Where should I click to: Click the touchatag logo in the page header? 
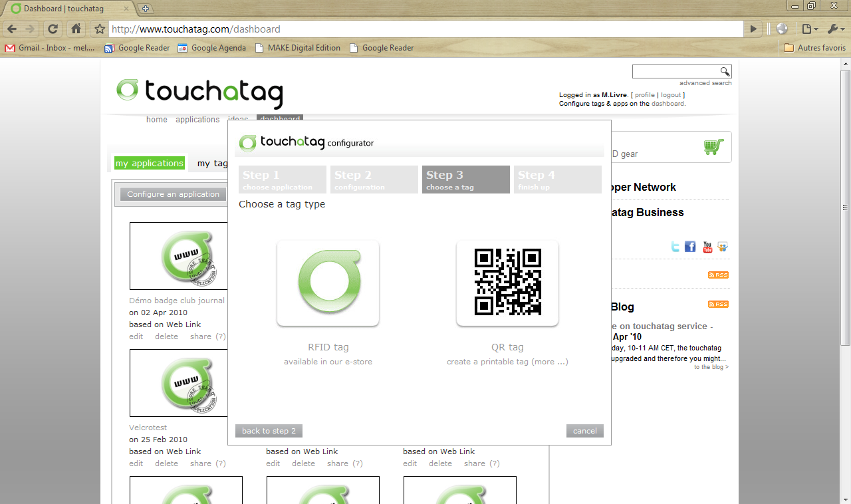click(x=199, y=92)
